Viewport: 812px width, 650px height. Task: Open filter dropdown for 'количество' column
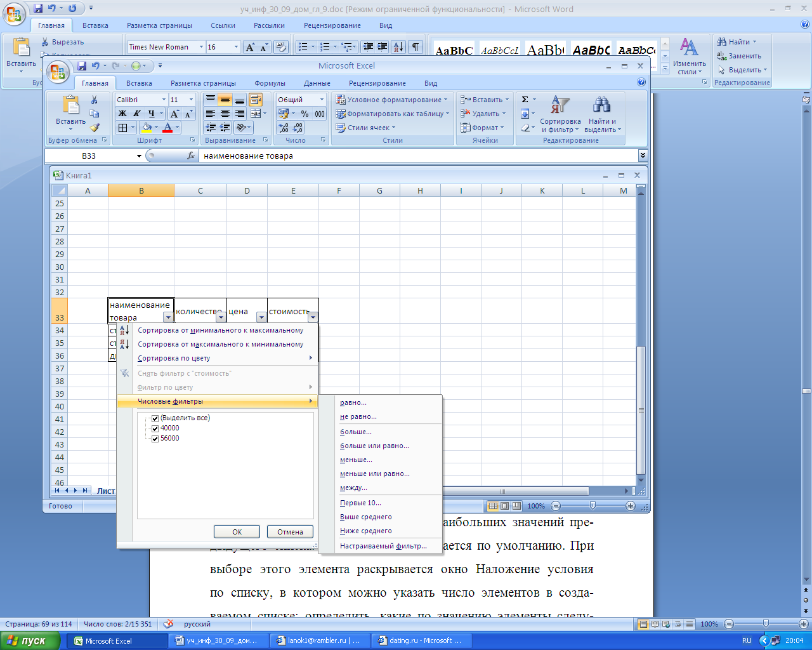tap(221, 317)
